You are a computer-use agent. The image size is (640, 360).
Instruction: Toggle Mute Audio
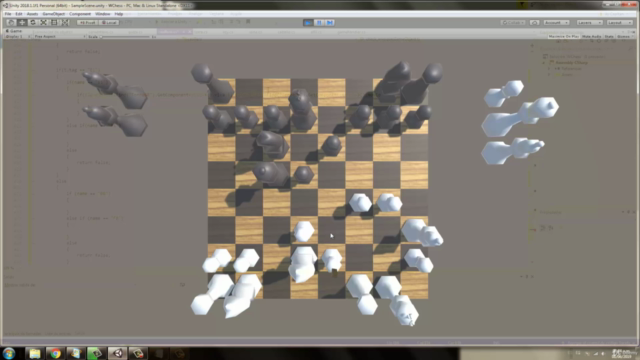click(x=592, y=37)
